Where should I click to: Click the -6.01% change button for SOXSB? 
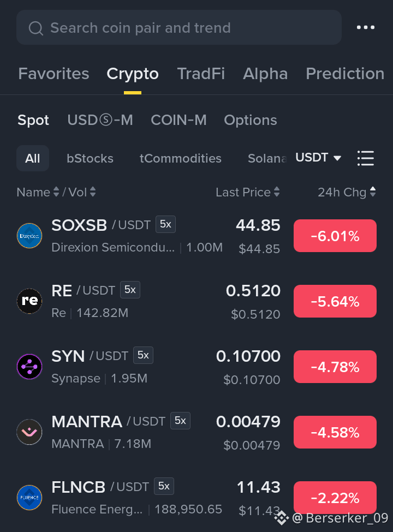coord(335,236)
